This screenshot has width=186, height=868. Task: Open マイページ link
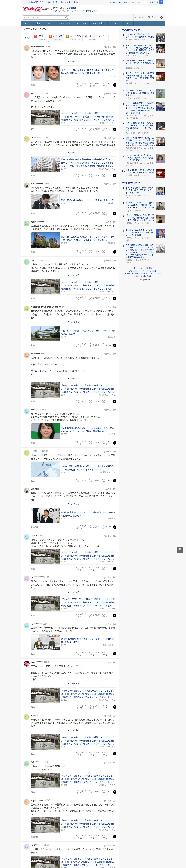[139, 18]
